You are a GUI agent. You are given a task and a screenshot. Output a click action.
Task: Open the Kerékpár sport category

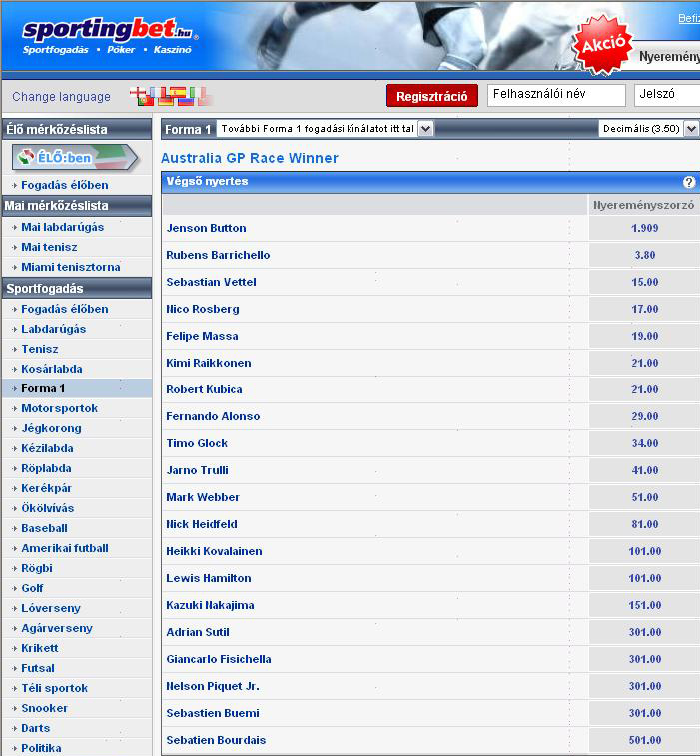click(x=46, y=488)
